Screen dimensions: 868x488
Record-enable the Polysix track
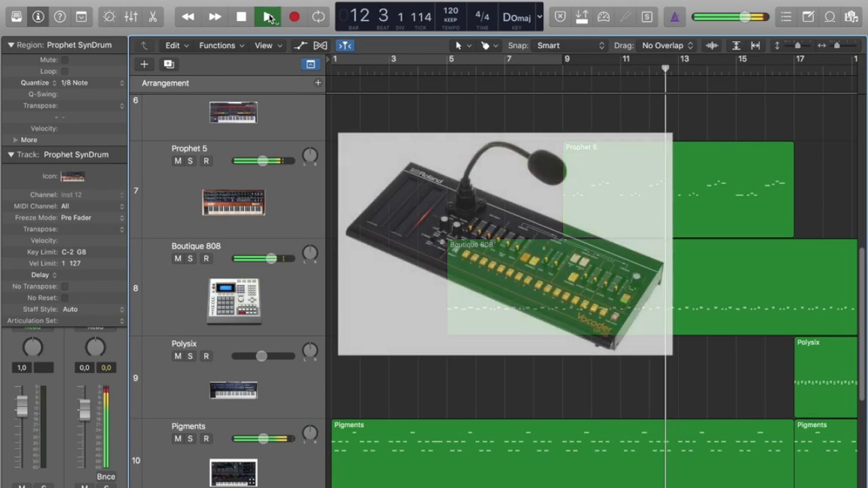(206, 356)
